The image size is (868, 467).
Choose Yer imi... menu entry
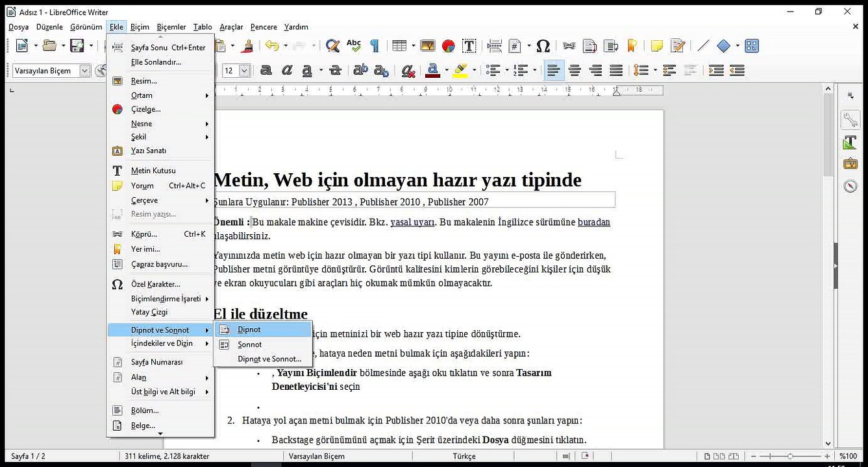160,249
